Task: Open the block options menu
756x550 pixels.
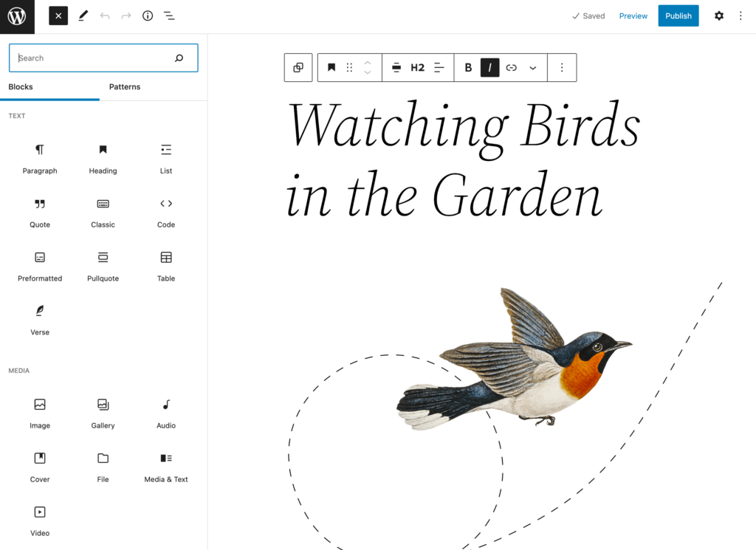Action: (x=562, y=67)
